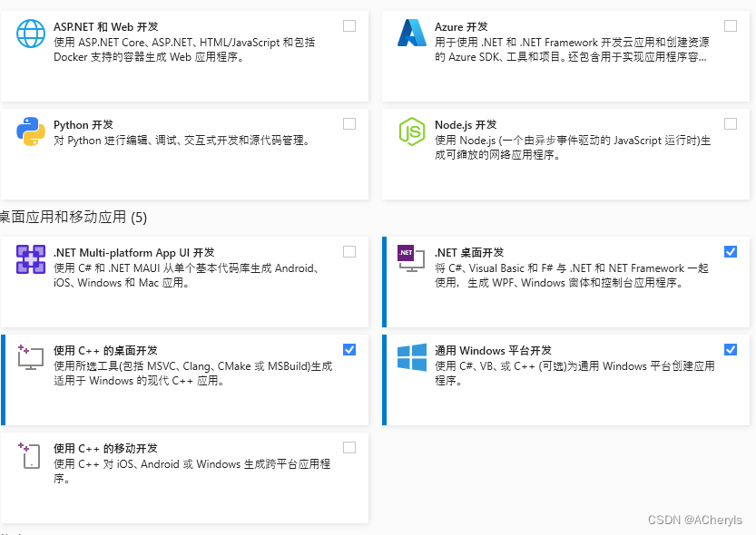Disable the 通用 Windows 平台开发 checkbox
Image resolution: width=756 pixels, height=535 pixels.
click(x=730, y=349)
